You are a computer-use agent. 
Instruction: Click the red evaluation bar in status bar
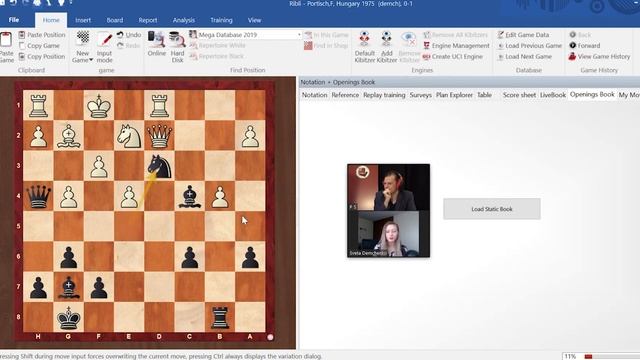click(589, 356)
